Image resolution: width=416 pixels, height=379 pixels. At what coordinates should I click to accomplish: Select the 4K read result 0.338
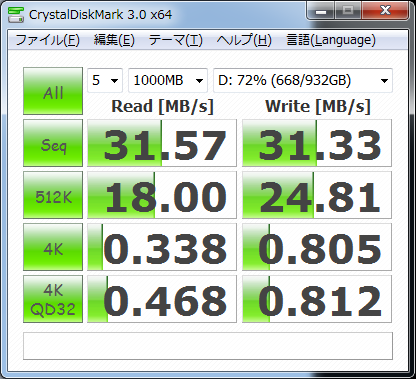(x=162, y=247)
